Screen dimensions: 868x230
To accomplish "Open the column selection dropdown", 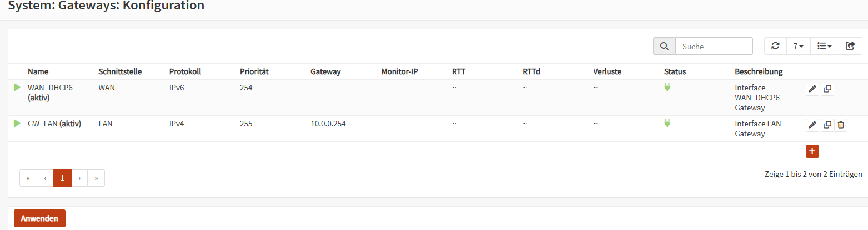I will coord(824,47).
